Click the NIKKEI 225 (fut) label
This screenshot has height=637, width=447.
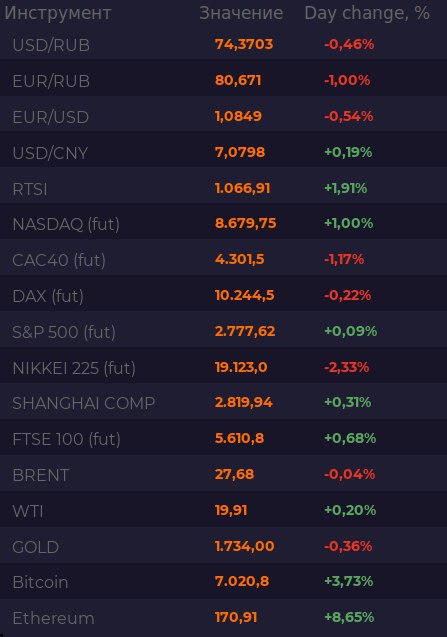click(x=74, y=368)
